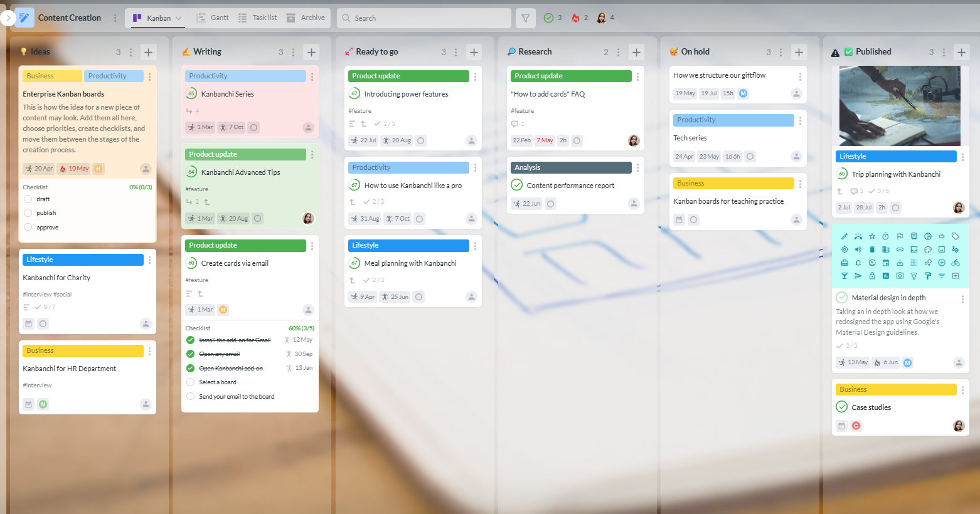Open Tech series card menu

(x=800, y=120)
